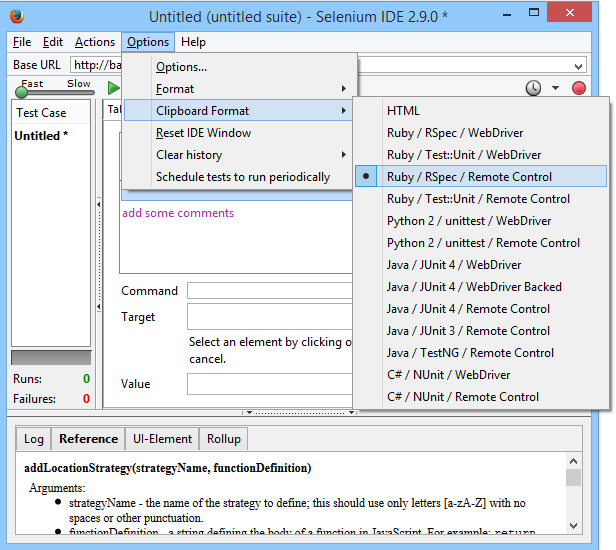616x550 pixels.
Task: Select C# / NUnit / WebDriver format
Action: click(x=481, y=375)
